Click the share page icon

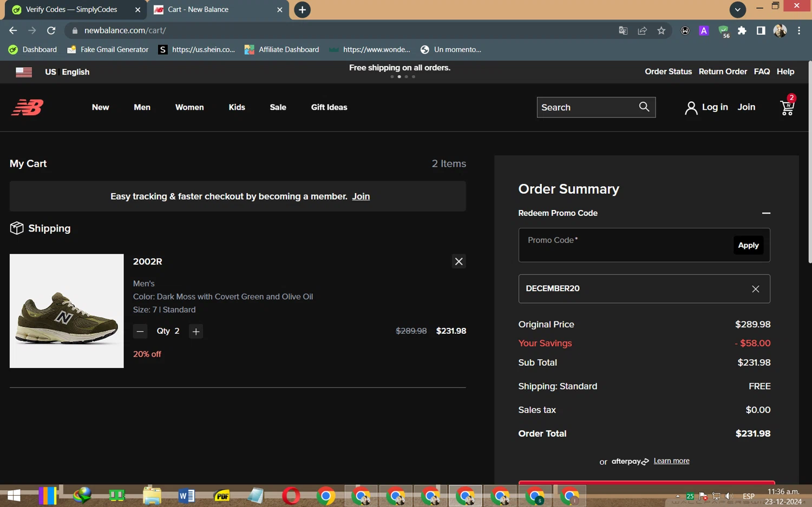point(642,31)
